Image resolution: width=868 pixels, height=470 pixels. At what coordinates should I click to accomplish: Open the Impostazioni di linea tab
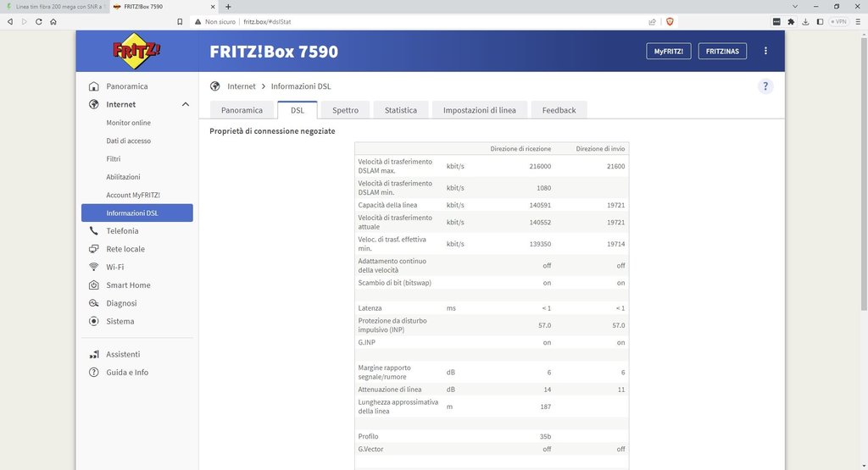[x=480, y=110]
